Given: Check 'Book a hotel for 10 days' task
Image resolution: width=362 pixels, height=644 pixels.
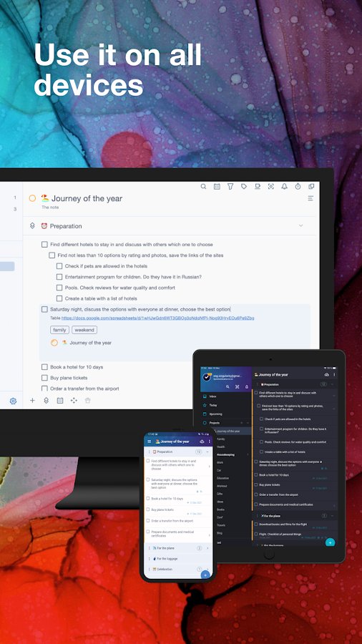Looking at the screenshot, I should click(x=44, y=367).
